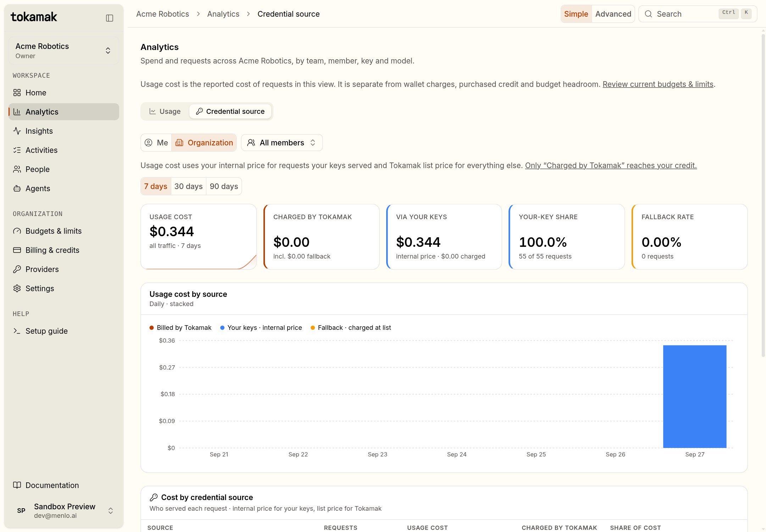Screen dimensions: 766x532
Task: Open "Charged by Tokamak" credit link
Action: [611, 165]
